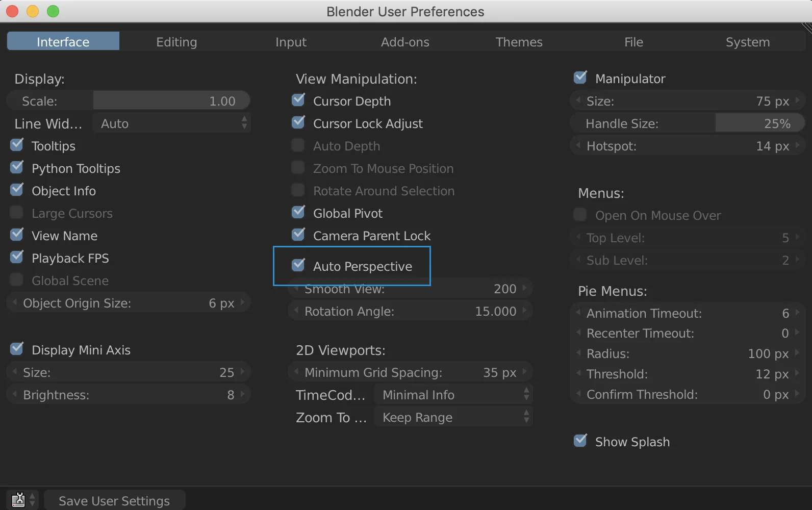Image resolution: width=812 pixels, height=510 pixels.
Task: Click the Brightness value field
Action: [129, 395]
